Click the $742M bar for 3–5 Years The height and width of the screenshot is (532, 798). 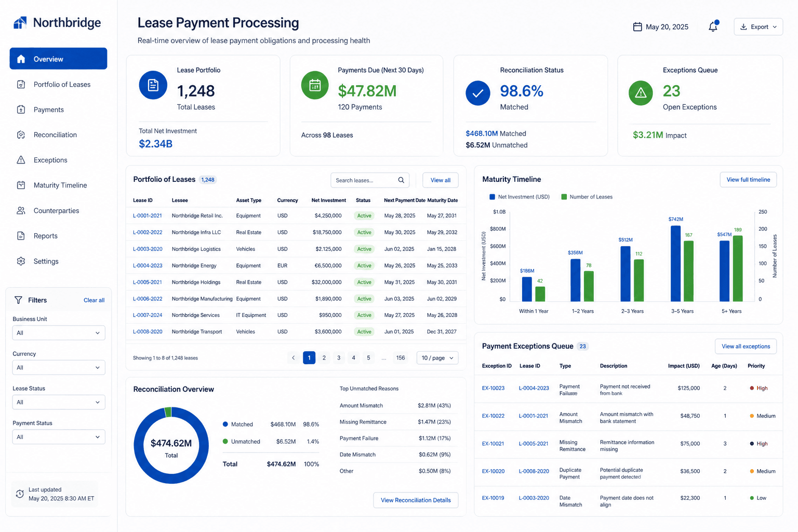[x=675, y=263]
